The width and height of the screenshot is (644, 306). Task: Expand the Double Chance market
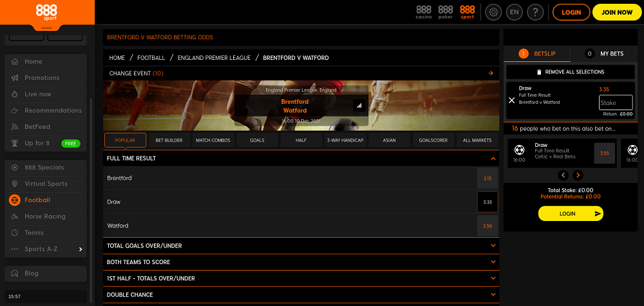point(493,294)
